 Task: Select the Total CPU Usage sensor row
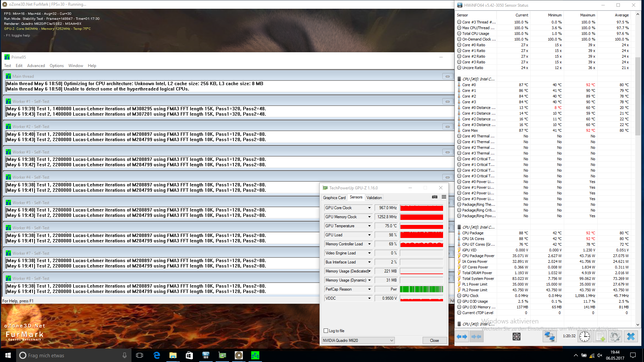(x=543, y=34)
